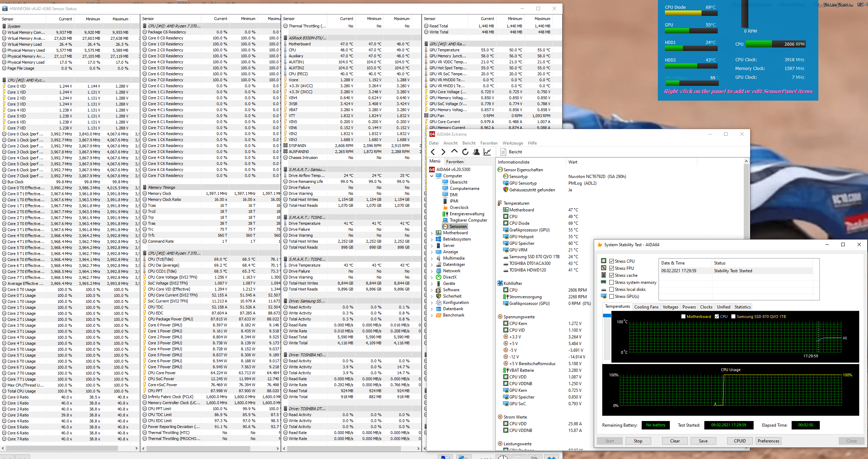Select the Overclock flame item in tree
868x459 pixels.
coord(459,208)
